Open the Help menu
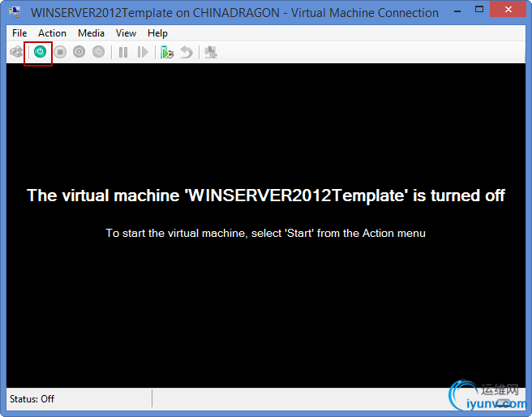This screenshot has height=417, width=532. tap(157, 33)
